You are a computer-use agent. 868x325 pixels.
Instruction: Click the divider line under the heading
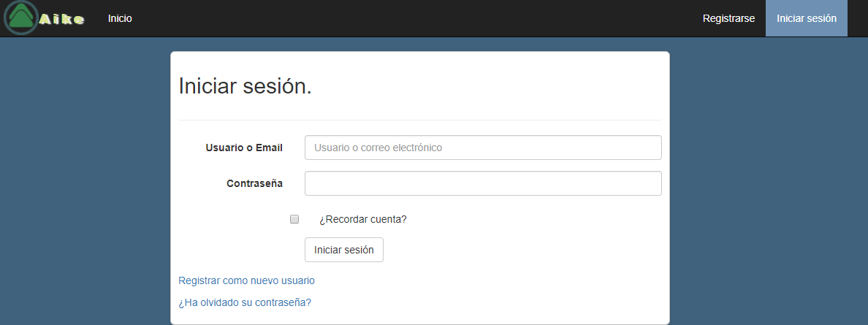pyautogui.click(x=419, y=120)
